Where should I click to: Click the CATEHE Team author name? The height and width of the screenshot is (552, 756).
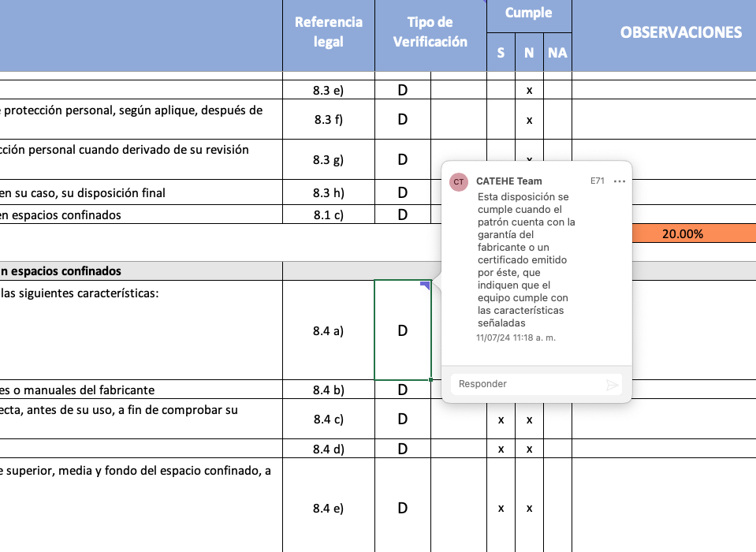pos(509,181)
